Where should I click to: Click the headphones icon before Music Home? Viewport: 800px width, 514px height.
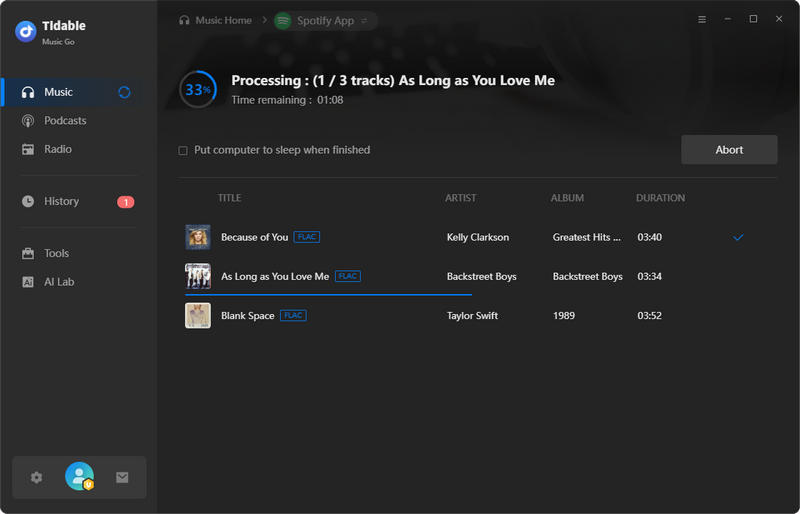[184, 21]
